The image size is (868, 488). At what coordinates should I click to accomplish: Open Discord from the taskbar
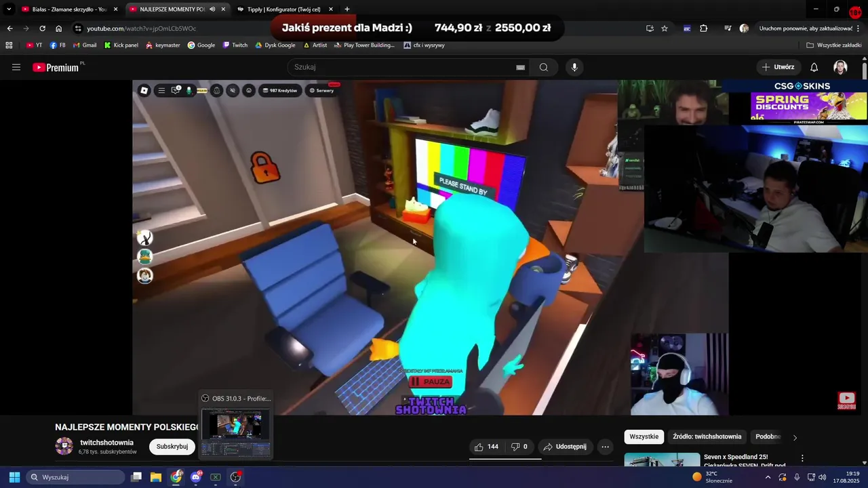[x=196, y=477]
